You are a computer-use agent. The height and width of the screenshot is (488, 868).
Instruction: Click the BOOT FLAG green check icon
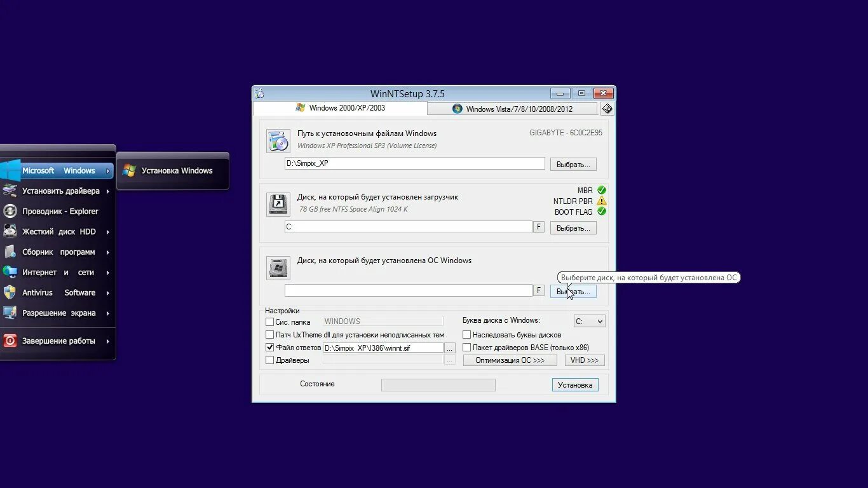coord(601,212)
